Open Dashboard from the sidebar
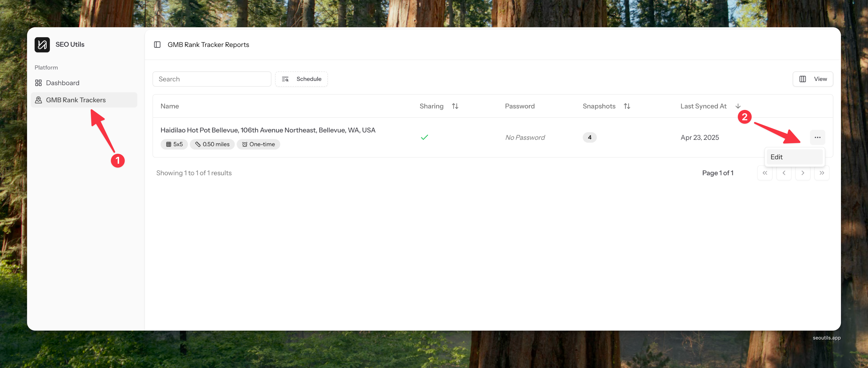The image size is (868, 368). (62, 83)
